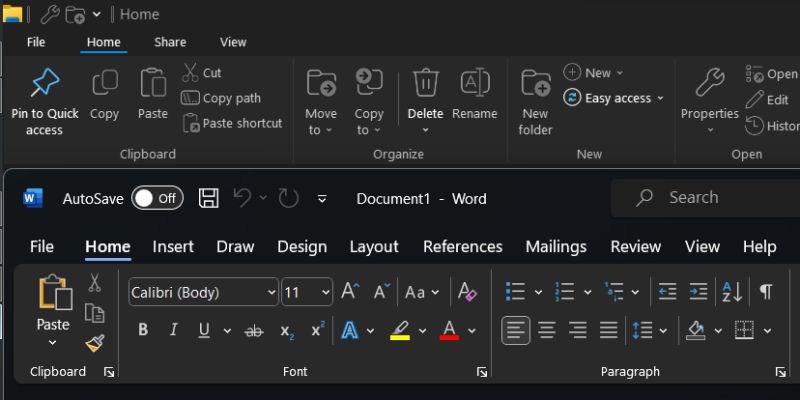Click Explorer quick access Properties wrench icon
Screen dimensions: 800x400
(50, 14)
